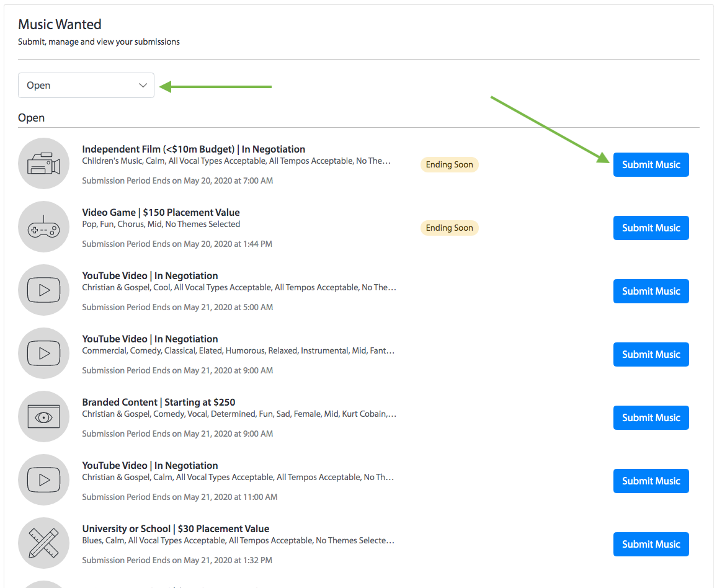Image resolution: width=717 pixels, height=588 pixels.
Task: Click the deadline 'May 20, 2020 at 1:44 PM'
Action: (228, 244)
